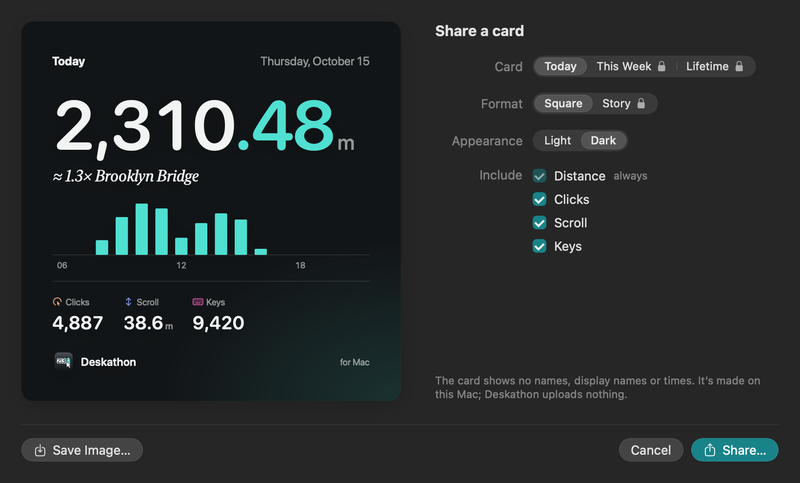Screen dimensions: 800x483
Task: Click the '06' hour axis label
Action: tap(62, 265)
